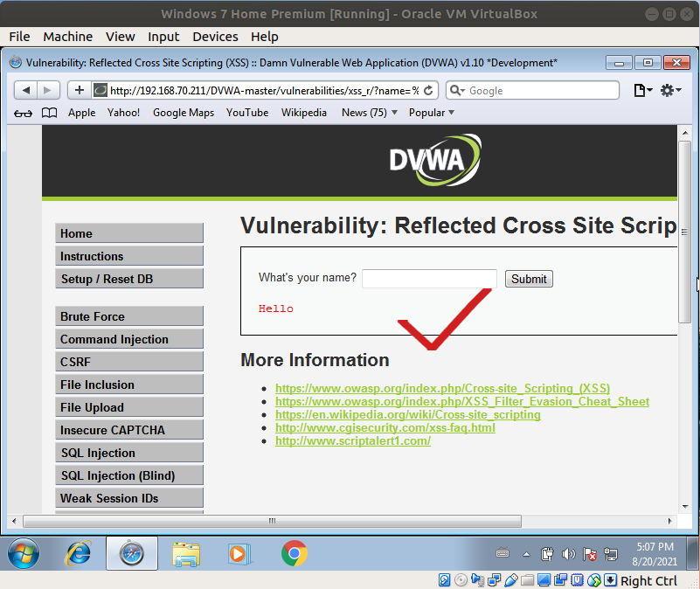Open the Command Injection page

pos(129,339)
